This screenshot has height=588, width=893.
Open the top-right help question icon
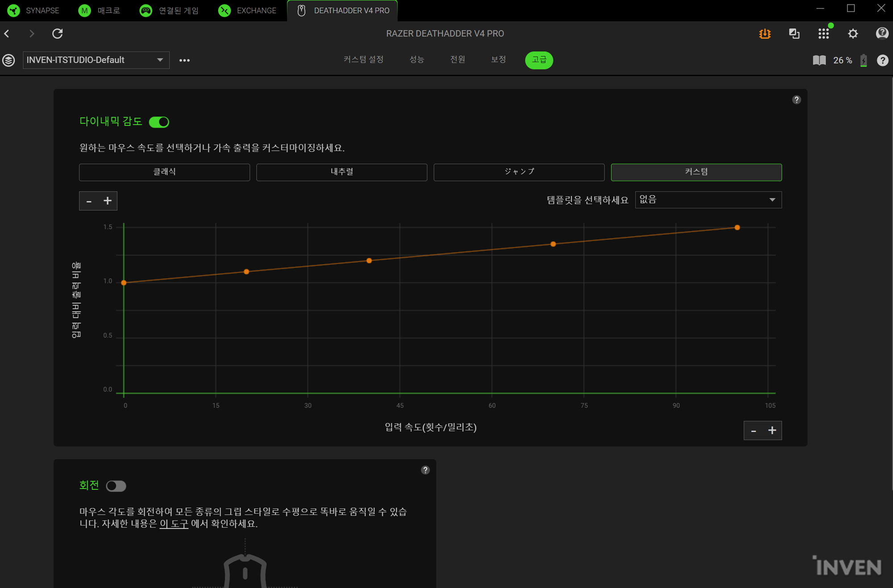(882, 33)
